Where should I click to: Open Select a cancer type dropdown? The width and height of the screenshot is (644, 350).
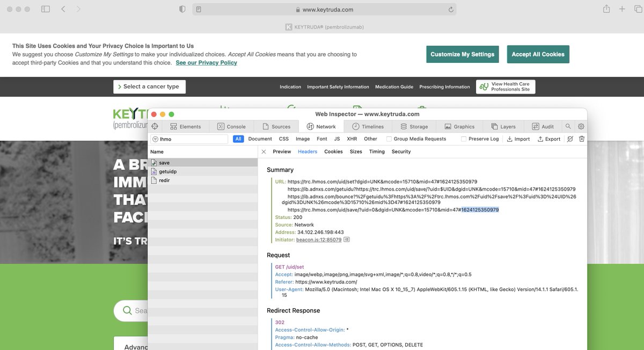coord(149,86)
